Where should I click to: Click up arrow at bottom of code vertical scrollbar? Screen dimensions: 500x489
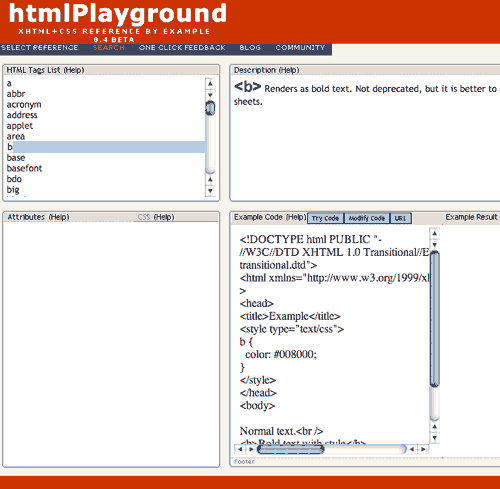pos(434,427)
